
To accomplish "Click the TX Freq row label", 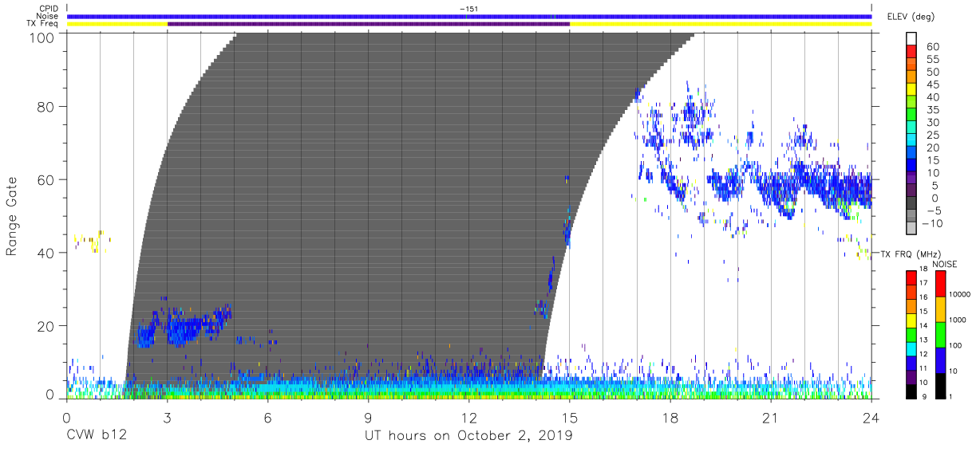I will (42, 23).
